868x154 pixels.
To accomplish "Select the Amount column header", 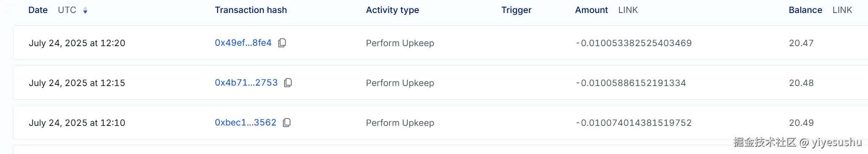I will click(x=591, y=10).
